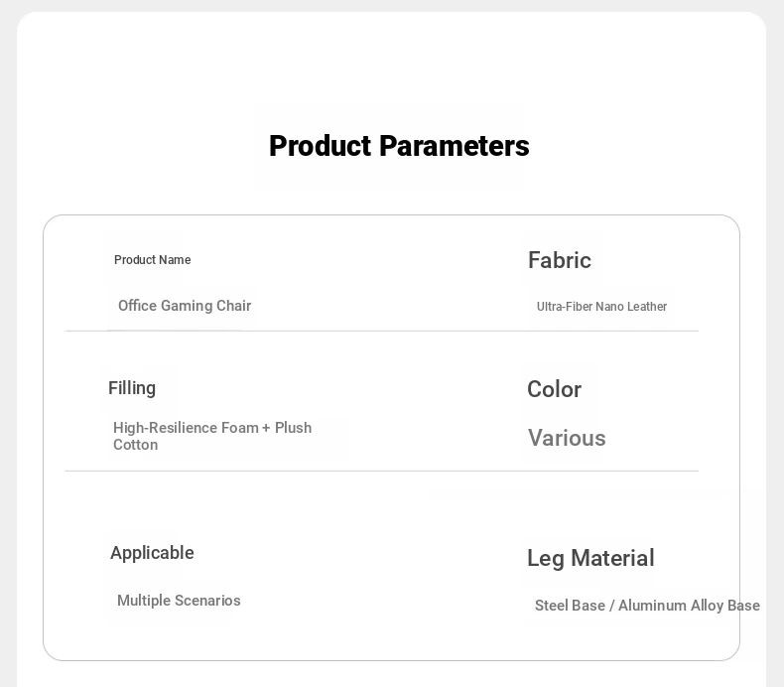Click the word Leather in fabric value
This screenshot has height=687, width=784.
tap(647, 306)
